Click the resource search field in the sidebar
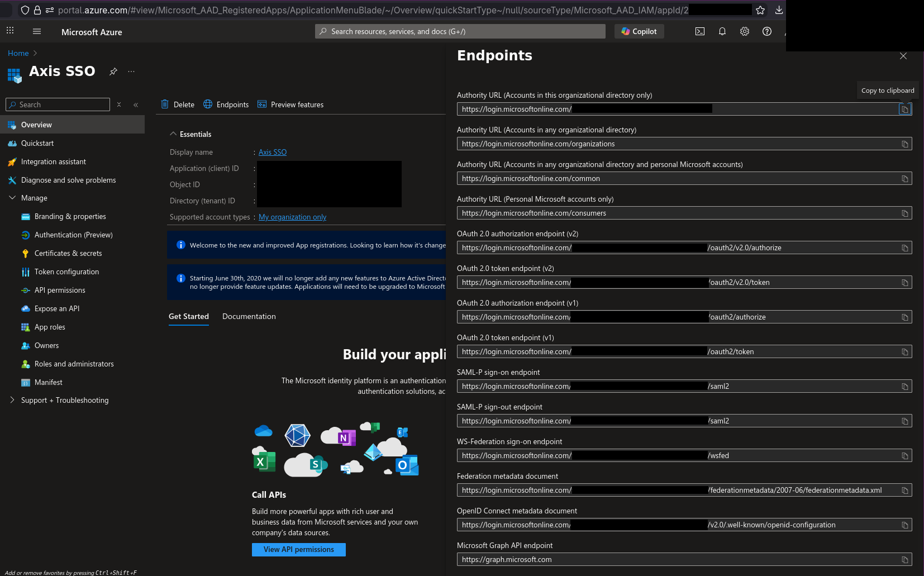 tap(57, 104)
